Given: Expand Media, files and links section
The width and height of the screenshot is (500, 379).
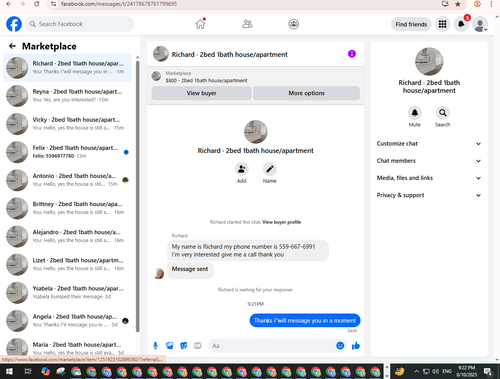Looking at the screenshot, I should coord(429,178).
